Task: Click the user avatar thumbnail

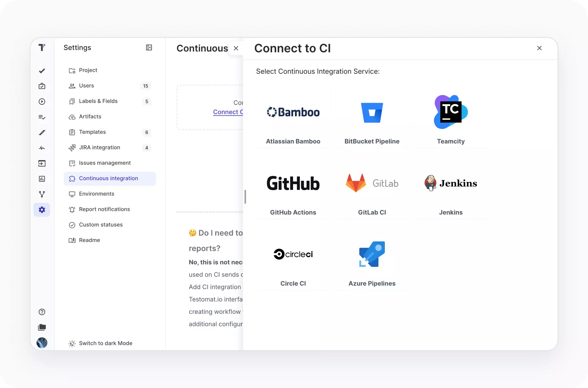Action: [42, 343]
